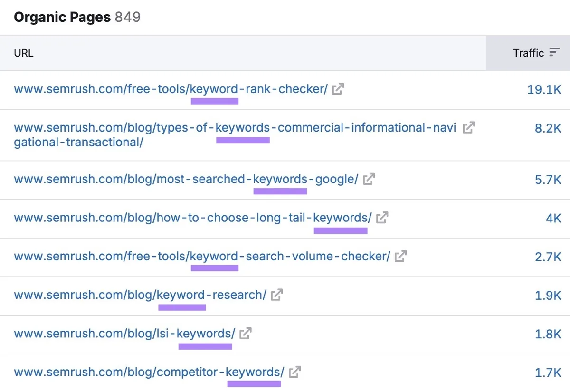Open the most-searched-keywords-google blog link
Viewport: 570px width, 392px height.
coord(186,179)
